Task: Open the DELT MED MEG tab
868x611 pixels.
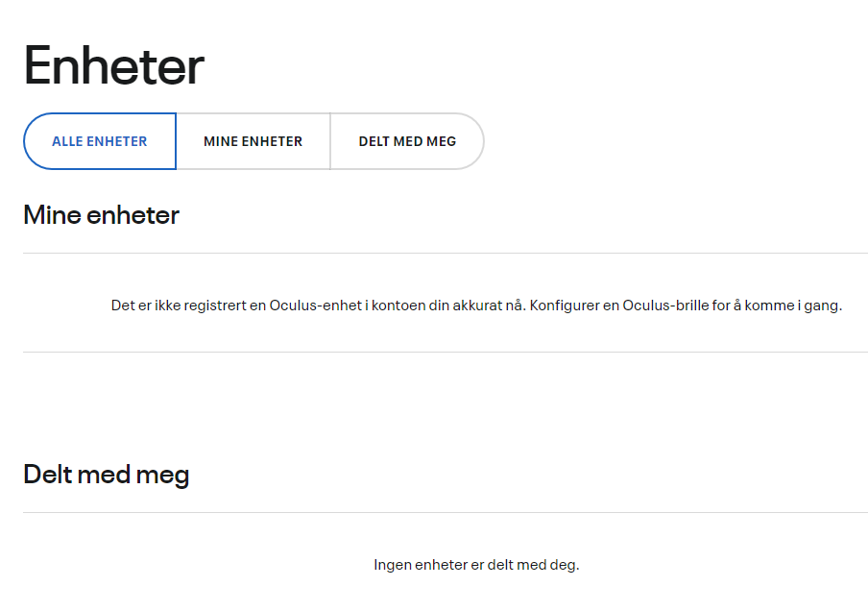Action: pos(407,141)
